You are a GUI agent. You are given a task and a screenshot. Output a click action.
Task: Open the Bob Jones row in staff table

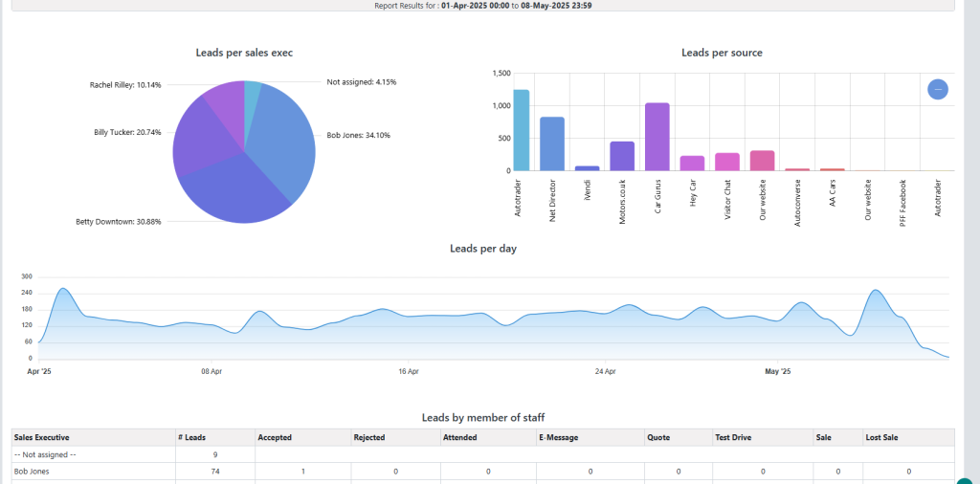(x=33, y=472)
